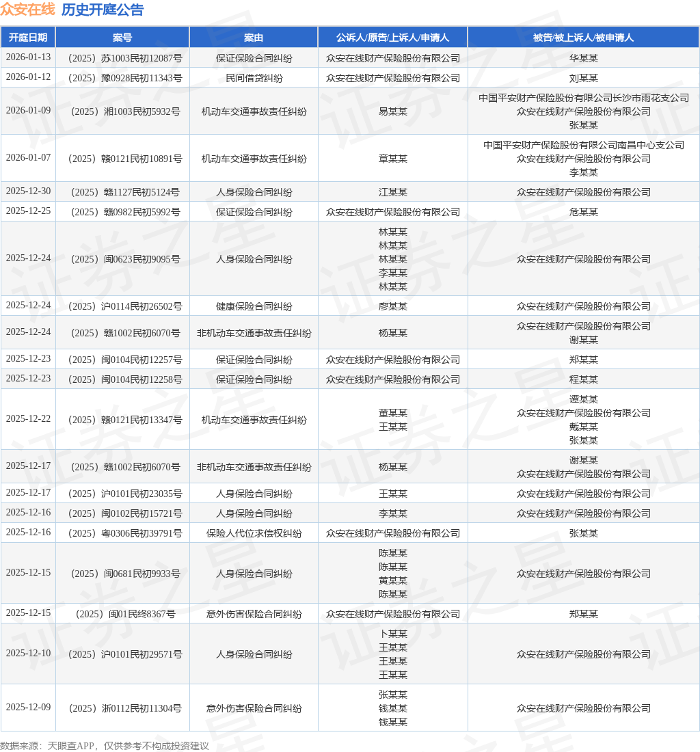
Task: Select case number 粤0306民初39791号
Action: (x=125, y=533)
